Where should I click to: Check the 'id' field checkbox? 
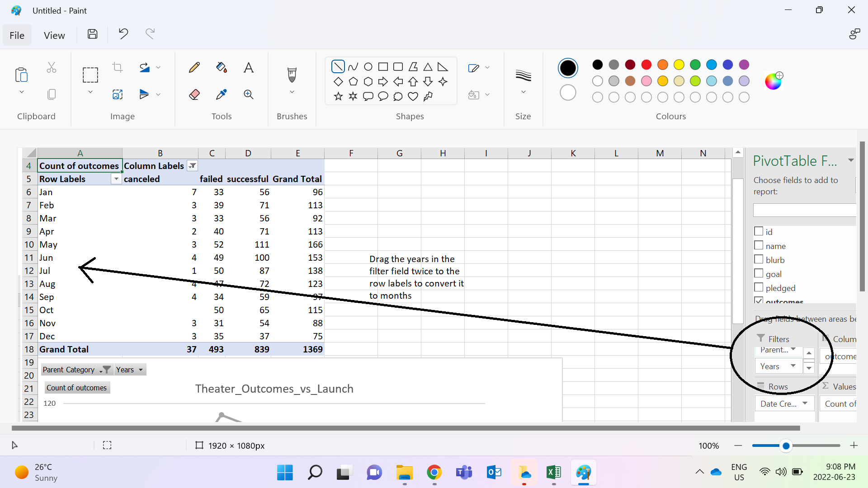point(759,231)
